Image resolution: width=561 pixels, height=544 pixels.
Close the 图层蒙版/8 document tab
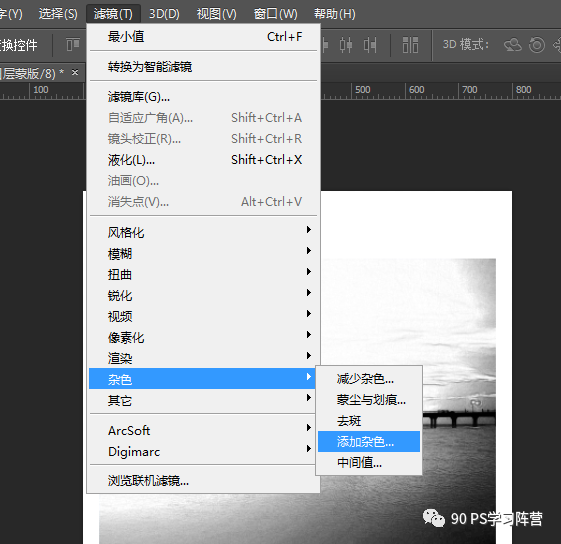75,73
